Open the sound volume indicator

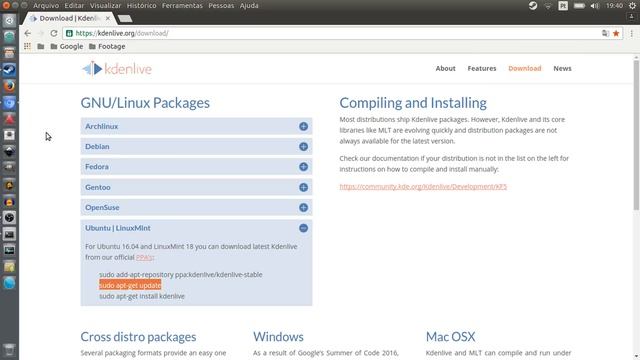click(595, 6)
